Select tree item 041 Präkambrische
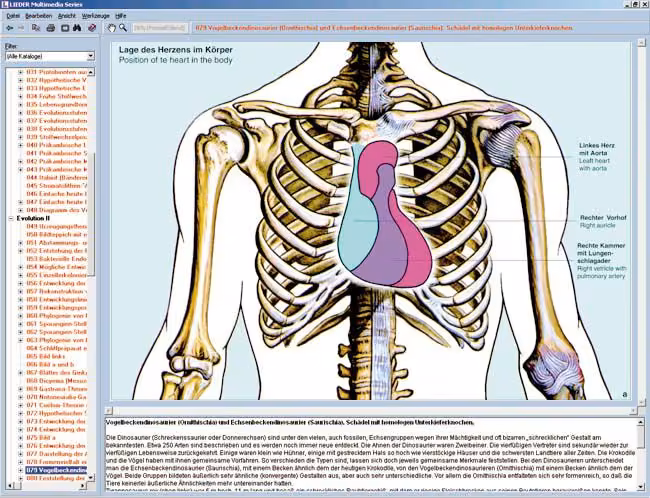The height and width of the screenshot is (498, 650). [56, 153]
